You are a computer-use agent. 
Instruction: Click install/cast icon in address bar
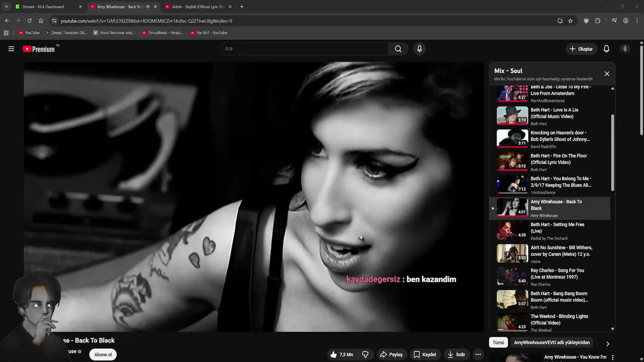[x=560, y=21]
